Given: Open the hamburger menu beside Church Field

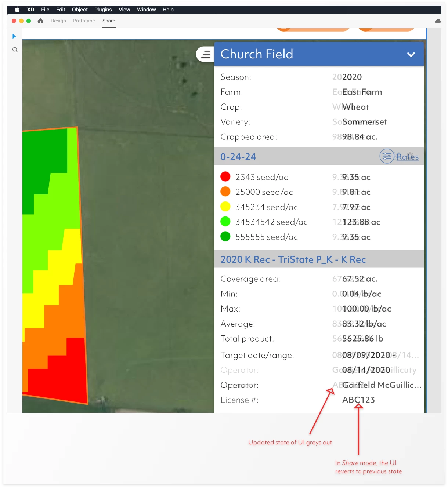Looking at the screenshot, I should 206,54.
